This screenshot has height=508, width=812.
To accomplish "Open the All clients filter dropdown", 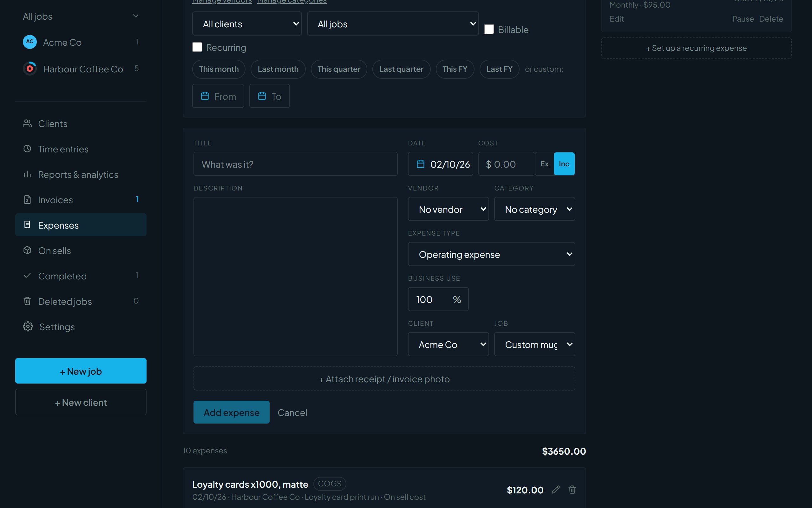I will 247,23.
